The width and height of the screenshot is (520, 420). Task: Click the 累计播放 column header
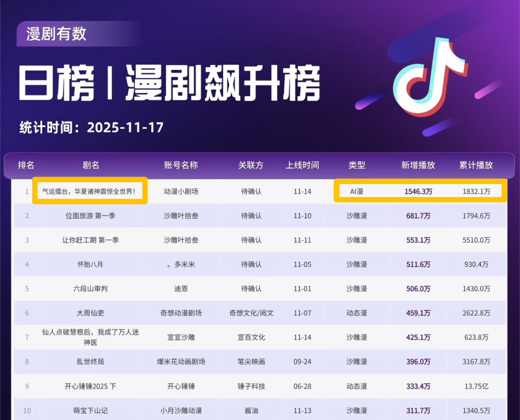(x=476, y=165)
